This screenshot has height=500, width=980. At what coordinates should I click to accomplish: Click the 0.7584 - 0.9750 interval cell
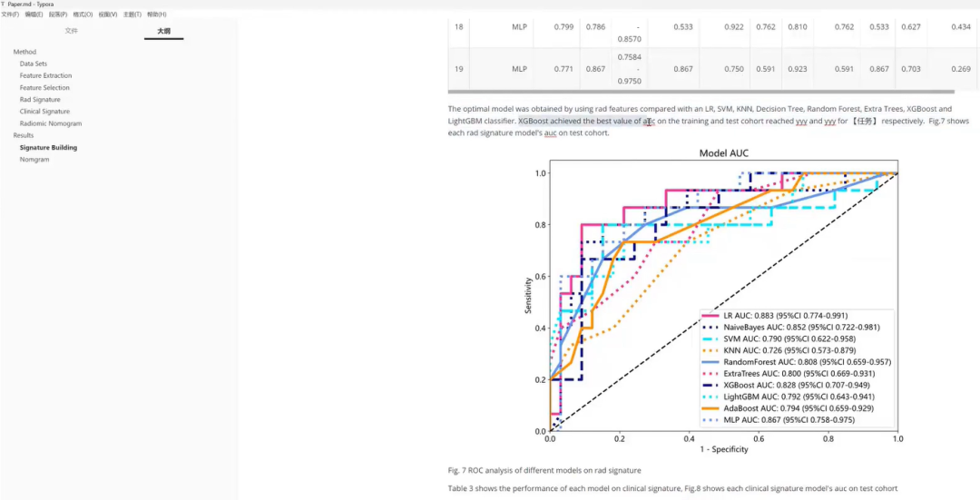pyautogui.click(x=630, y=69)
